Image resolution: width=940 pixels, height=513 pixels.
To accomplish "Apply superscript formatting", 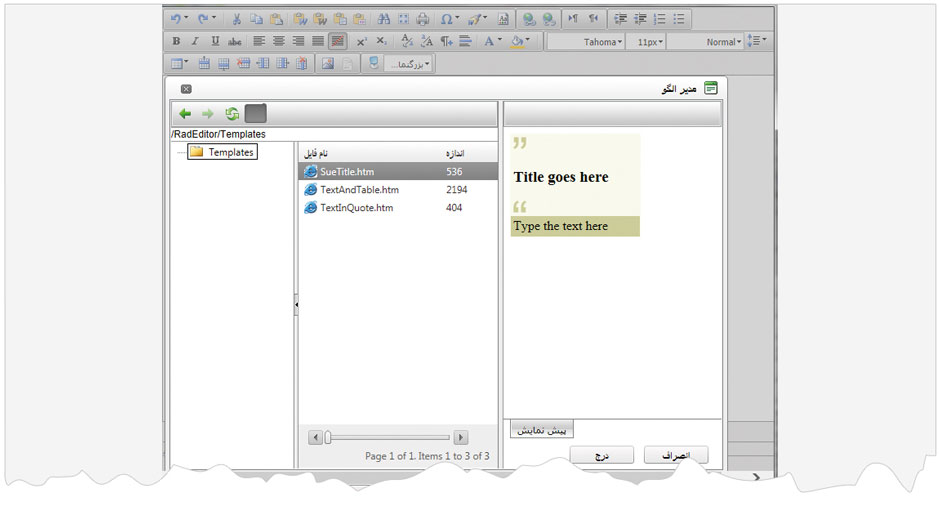I will click(361, 41).
